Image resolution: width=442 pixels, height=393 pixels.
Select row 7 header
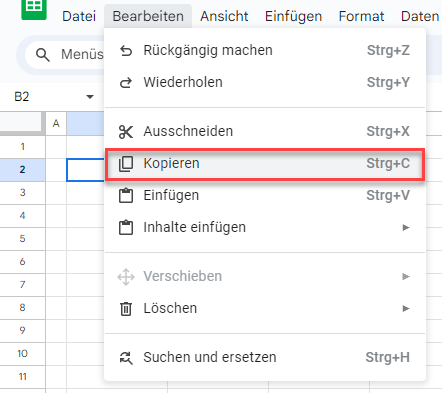[x=22, y=285]
